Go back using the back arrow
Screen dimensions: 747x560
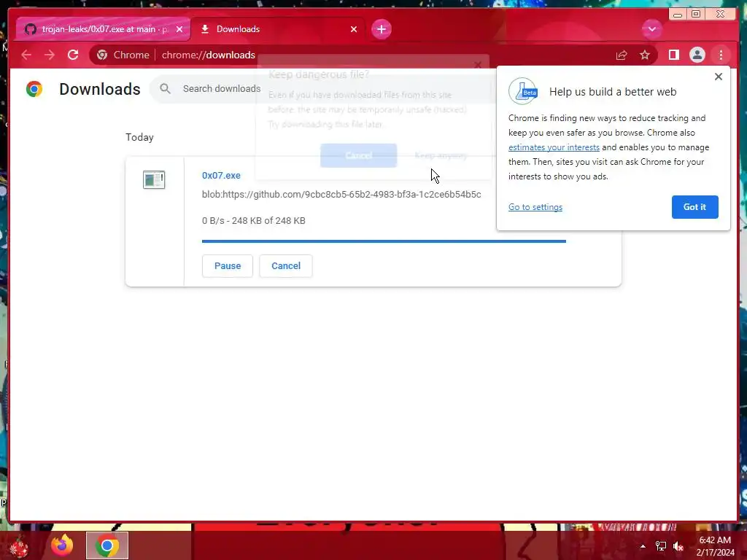[26, 55]
